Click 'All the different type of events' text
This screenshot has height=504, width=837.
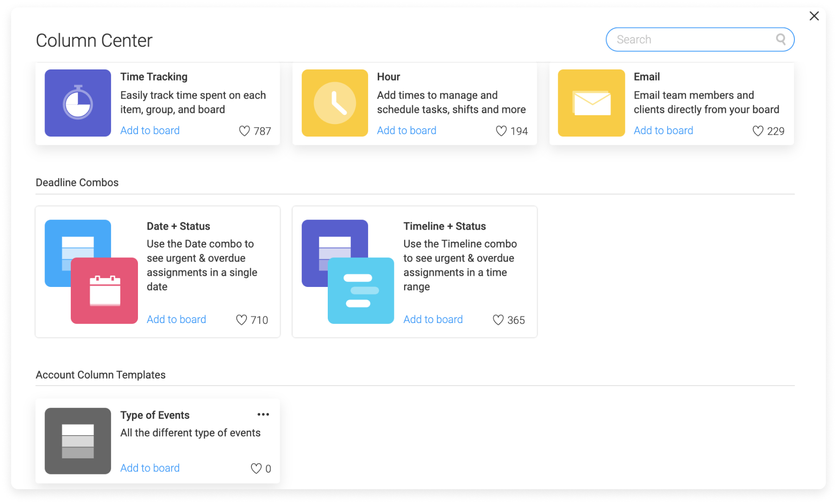(x=190, y=433)
